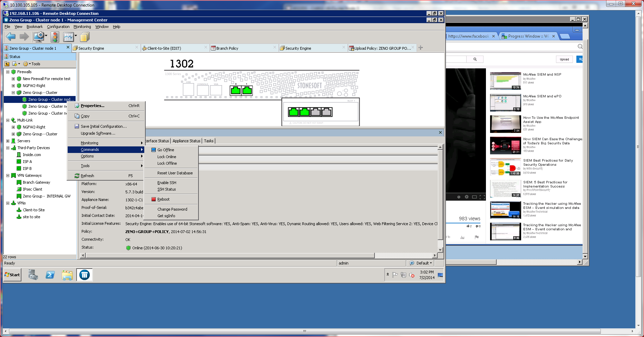Click the logs stacked pages toolbar icon
Viewport: 644px width, 337px height.
click(x=85, y=37)
